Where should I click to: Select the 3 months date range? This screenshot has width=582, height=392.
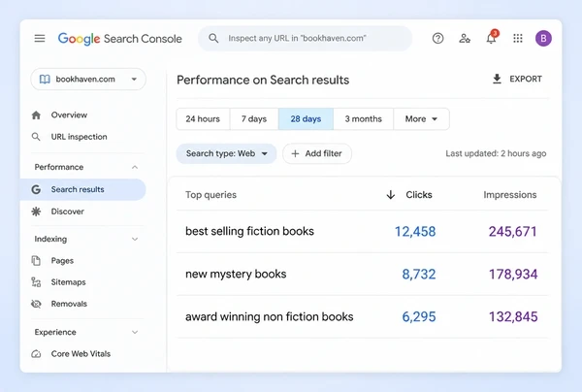click(x=364, y=118)
